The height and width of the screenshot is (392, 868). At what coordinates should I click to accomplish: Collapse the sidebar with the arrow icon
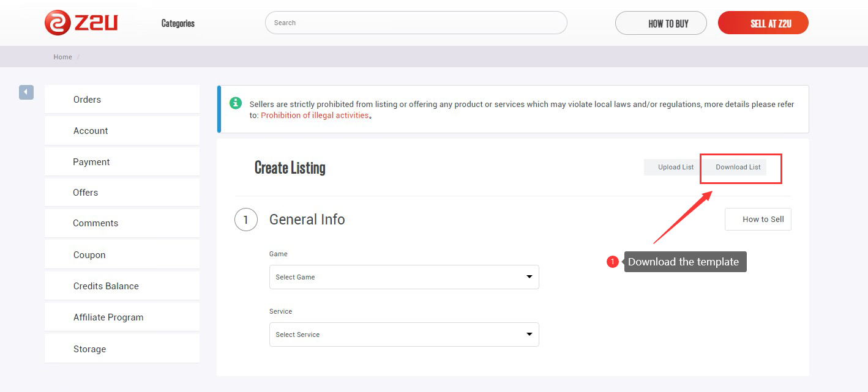(x=26, y=92)
